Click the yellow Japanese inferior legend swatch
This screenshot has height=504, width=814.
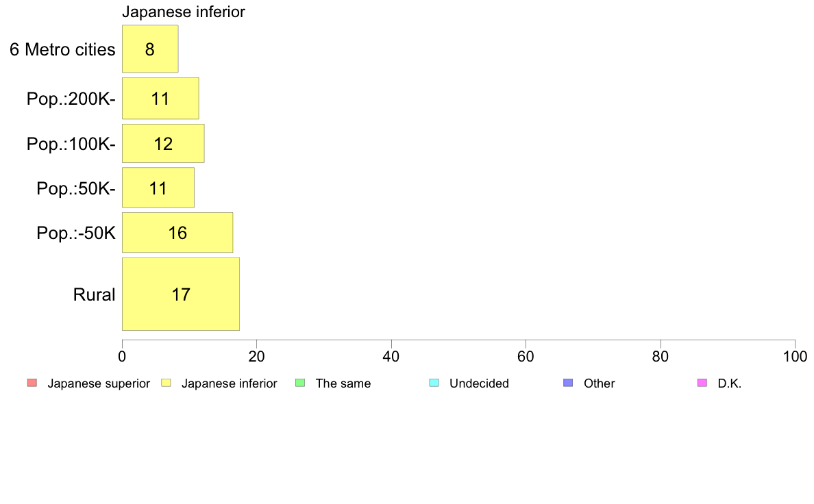click(166, 383)
